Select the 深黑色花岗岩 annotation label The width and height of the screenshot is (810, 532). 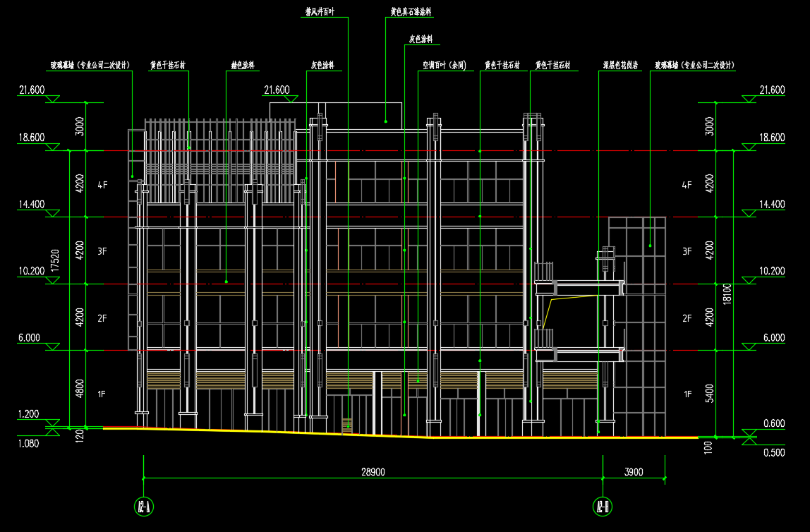point(620,66)
